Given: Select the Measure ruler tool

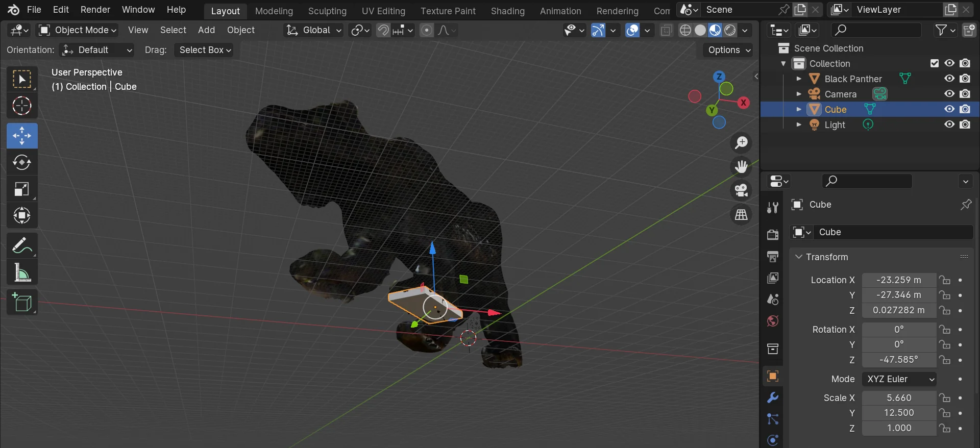Looking at the screenshot, I should coord(21,272).
